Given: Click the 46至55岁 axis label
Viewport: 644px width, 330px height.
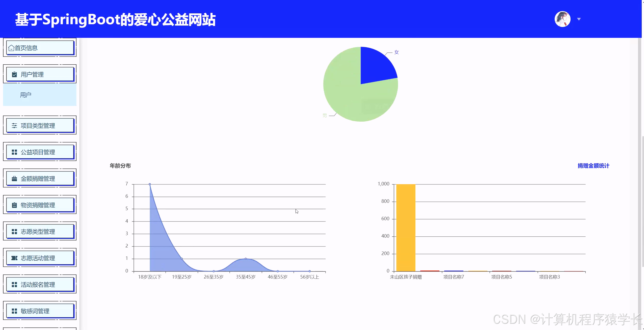Looking at the screenshot, I should 278,277.
